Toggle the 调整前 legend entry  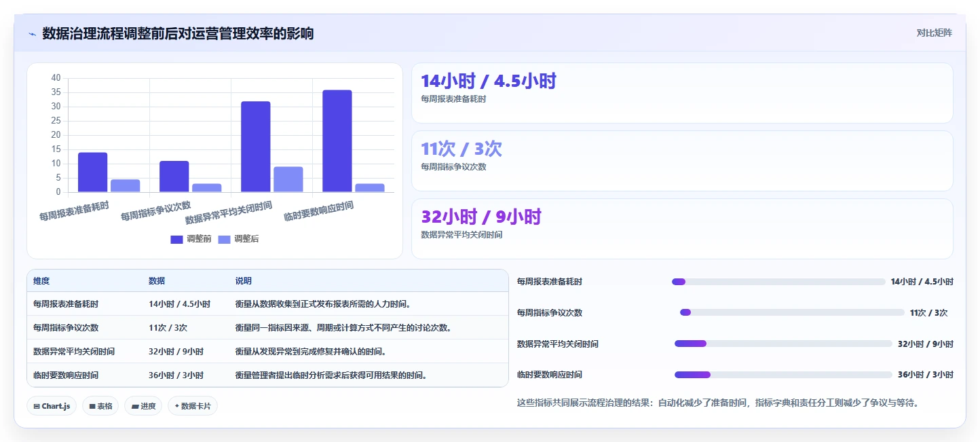[191, 239]
